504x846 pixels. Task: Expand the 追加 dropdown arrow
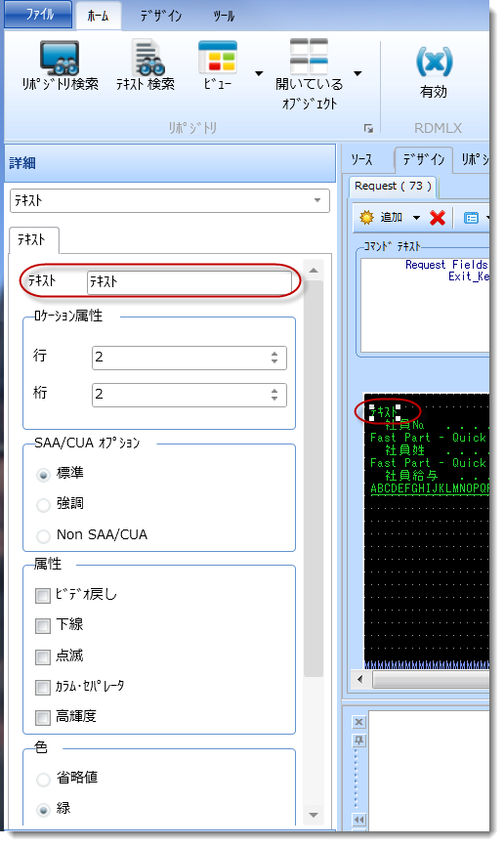[417, 218]
